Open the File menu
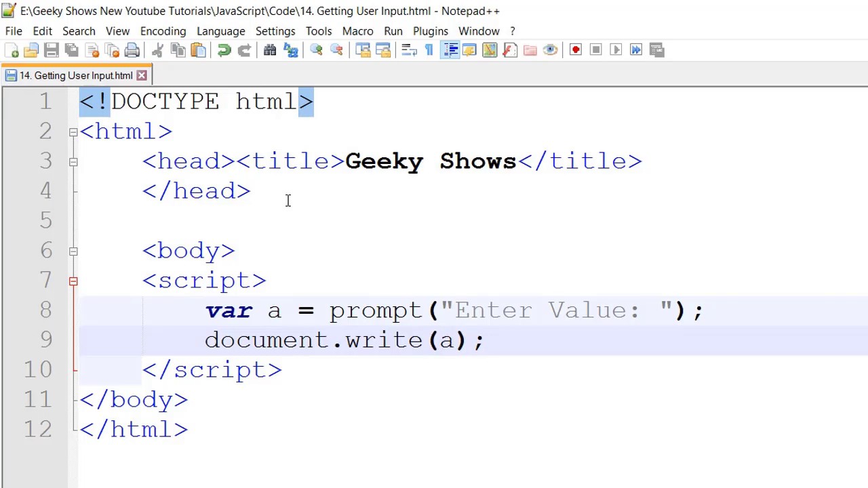 (14, 31)
